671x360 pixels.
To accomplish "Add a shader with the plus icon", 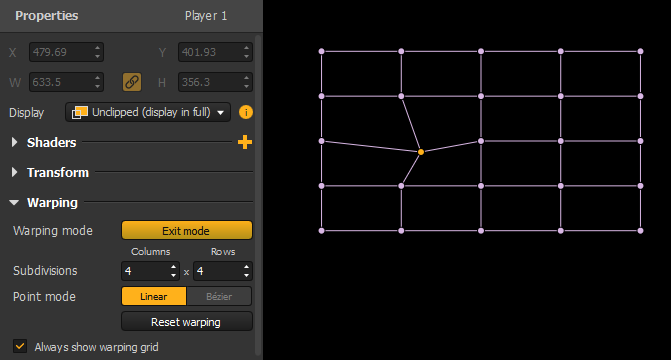I will click(x=245, y=142).
